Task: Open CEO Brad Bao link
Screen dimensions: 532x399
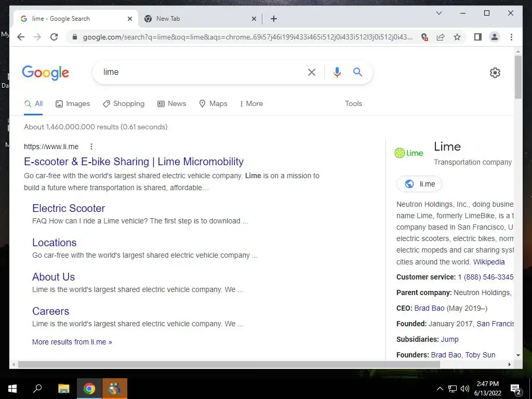Action: tap(429, 309)
